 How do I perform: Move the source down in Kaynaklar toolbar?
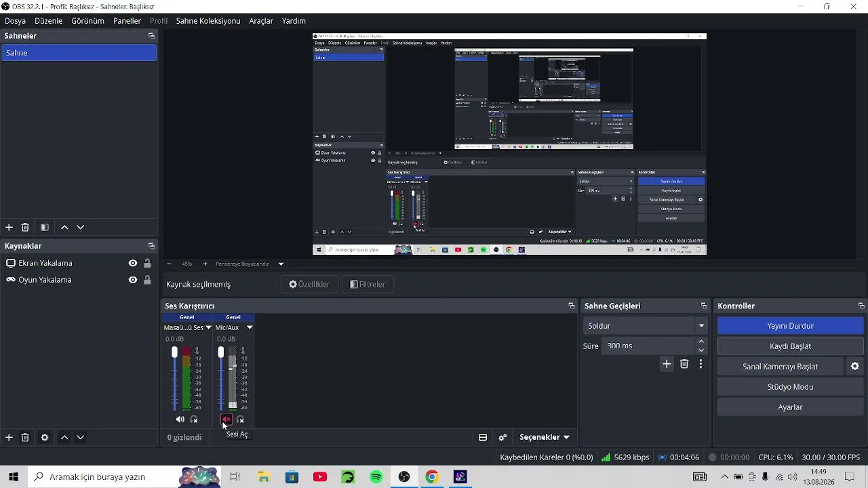tap(80, 438)
